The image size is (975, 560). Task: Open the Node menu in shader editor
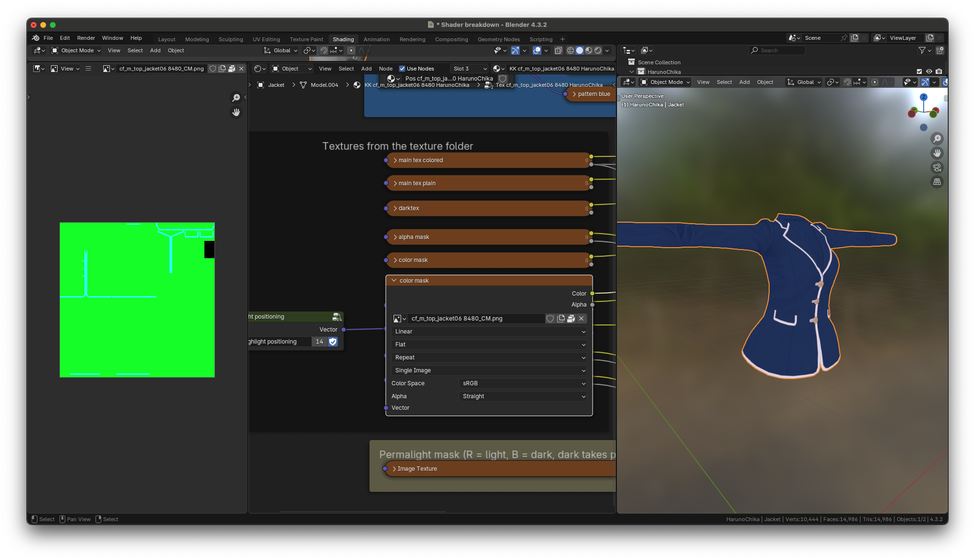[385, 69]
